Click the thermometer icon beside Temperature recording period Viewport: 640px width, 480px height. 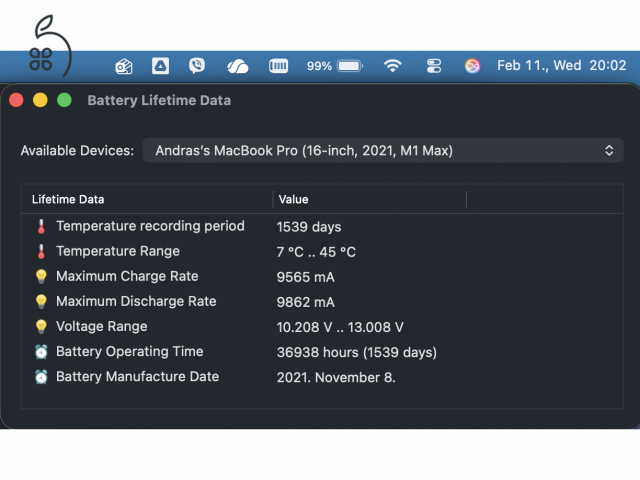click(x=41, y=227)
